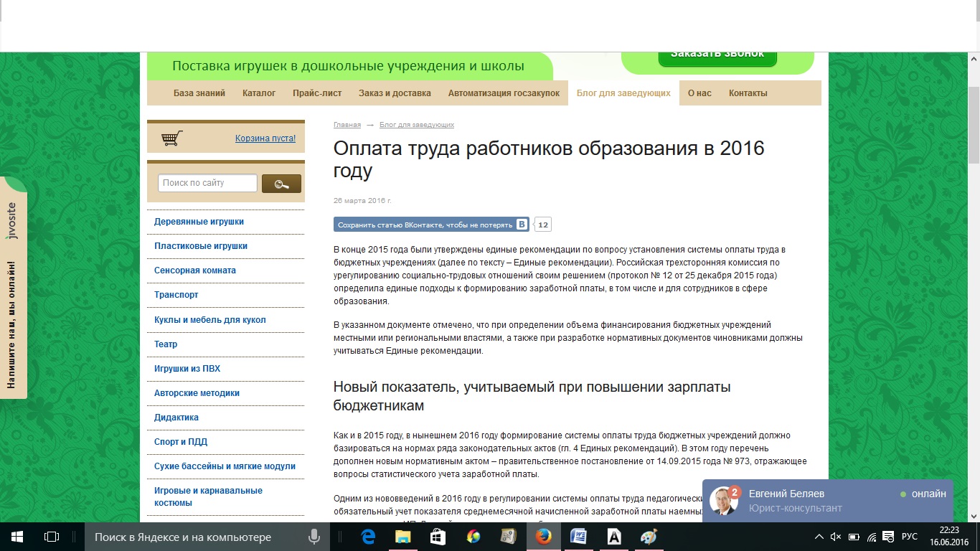Click the Оплата труда работников образования heading
The height and width of the screenshot is (551, 980).
pyautogui.click(x=549, y=159)
